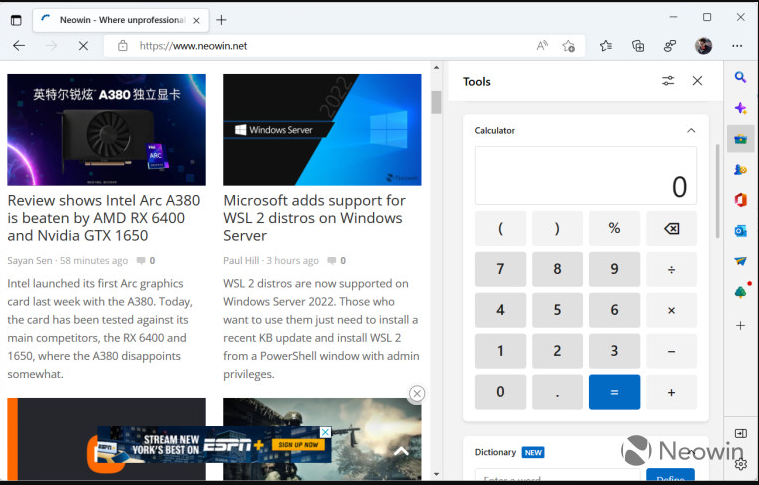
Task: Open the Office icon in sidebar
Action: [740, 200]
